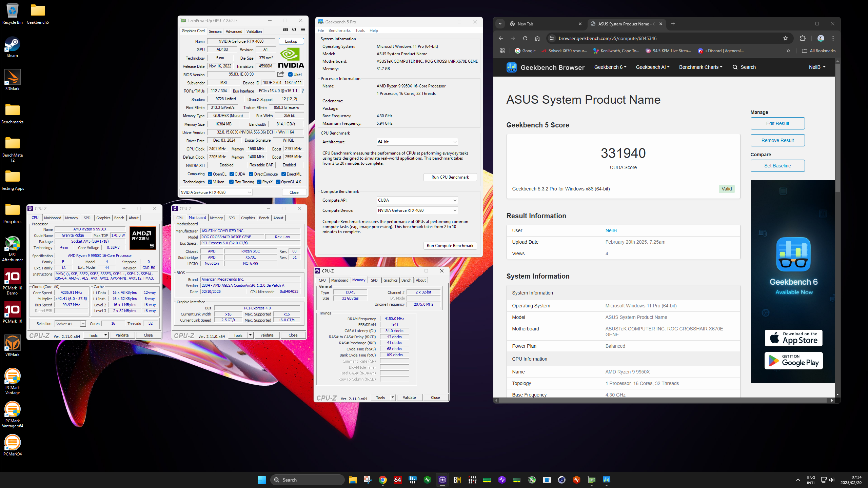The width and height of the screenshot is (868, 488).
Task: Open the Architecture 64-bit dropdown
Action: click(417, 142)
